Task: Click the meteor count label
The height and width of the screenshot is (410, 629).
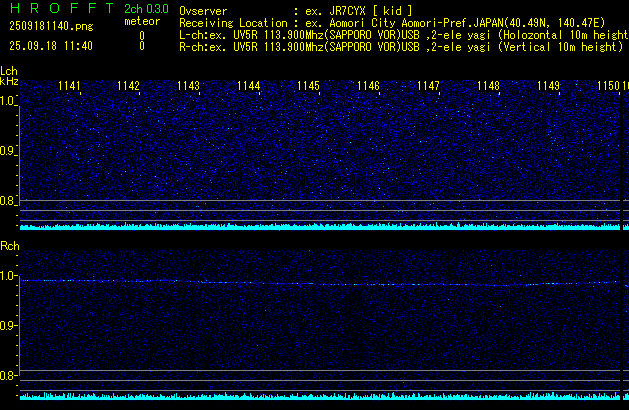Action: click(141, 20)
